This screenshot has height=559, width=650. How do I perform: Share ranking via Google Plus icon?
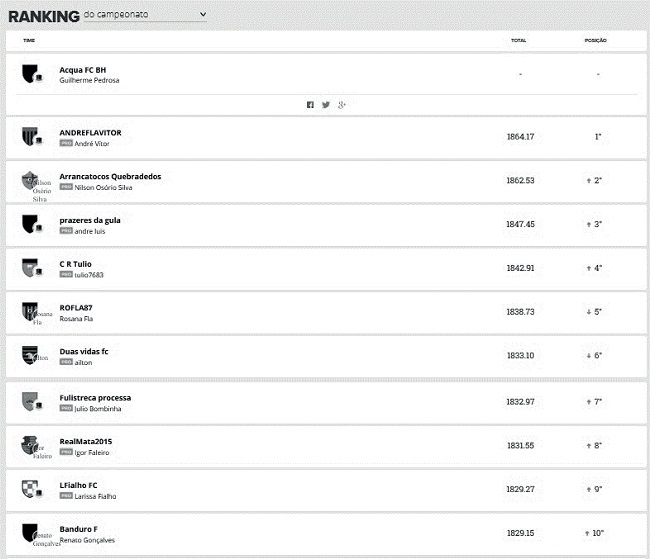[342, 105]
